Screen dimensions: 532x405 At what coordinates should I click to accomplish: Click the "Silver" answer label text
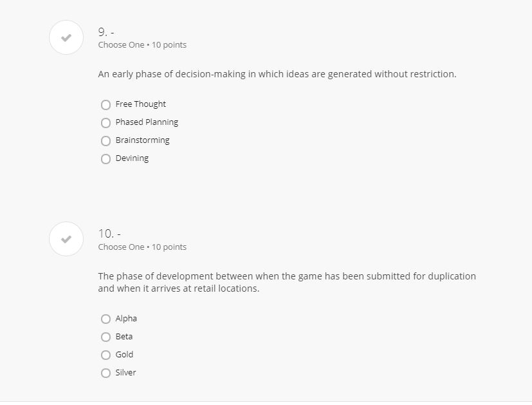tap(126, 373)
